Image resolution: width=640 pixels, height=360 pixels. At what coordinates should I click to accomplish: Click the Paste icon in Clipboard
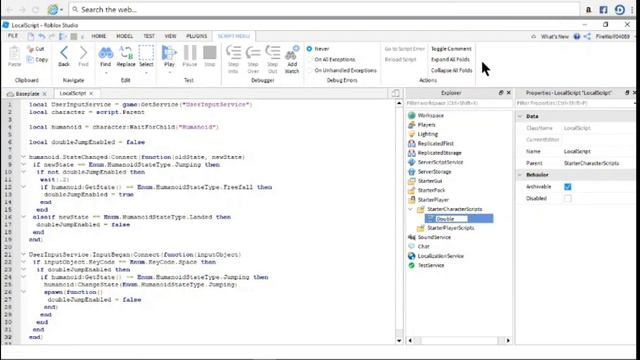[x=14, y=54]
